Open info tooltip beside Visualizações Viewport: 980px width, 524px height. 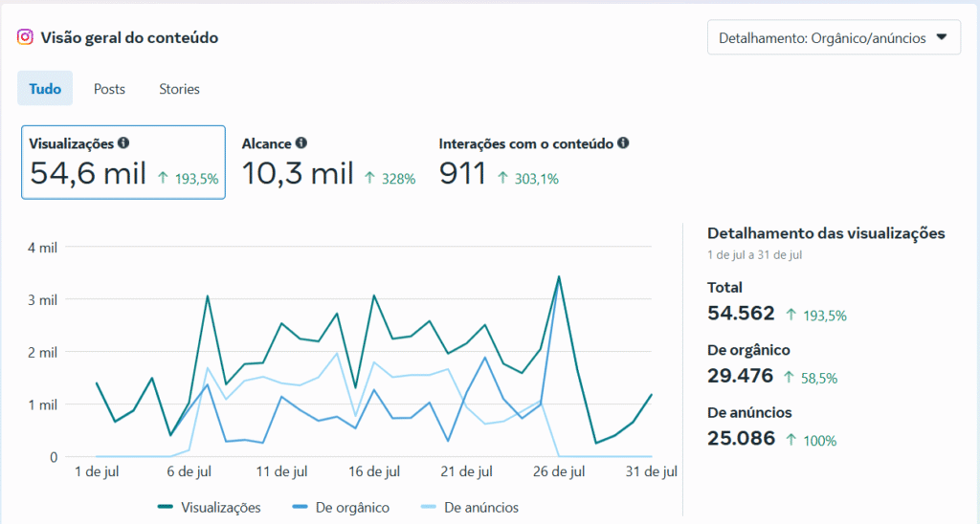[x=123, y=143]
